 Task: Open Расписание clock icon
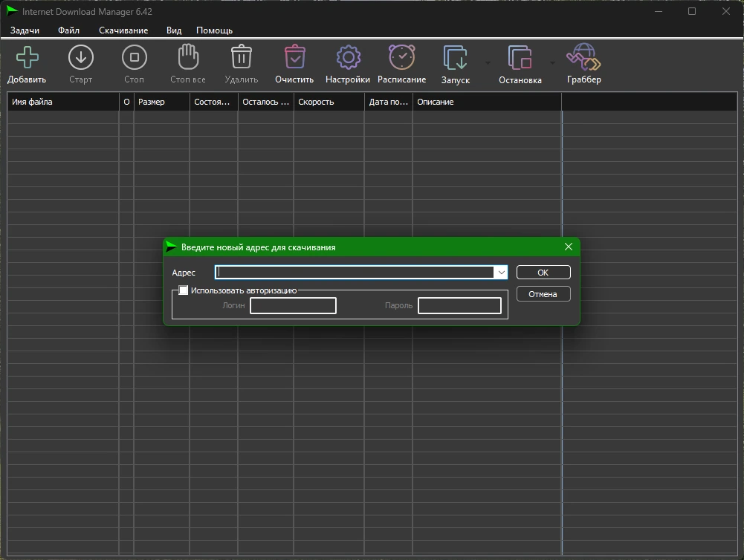(x=402, y=57)
